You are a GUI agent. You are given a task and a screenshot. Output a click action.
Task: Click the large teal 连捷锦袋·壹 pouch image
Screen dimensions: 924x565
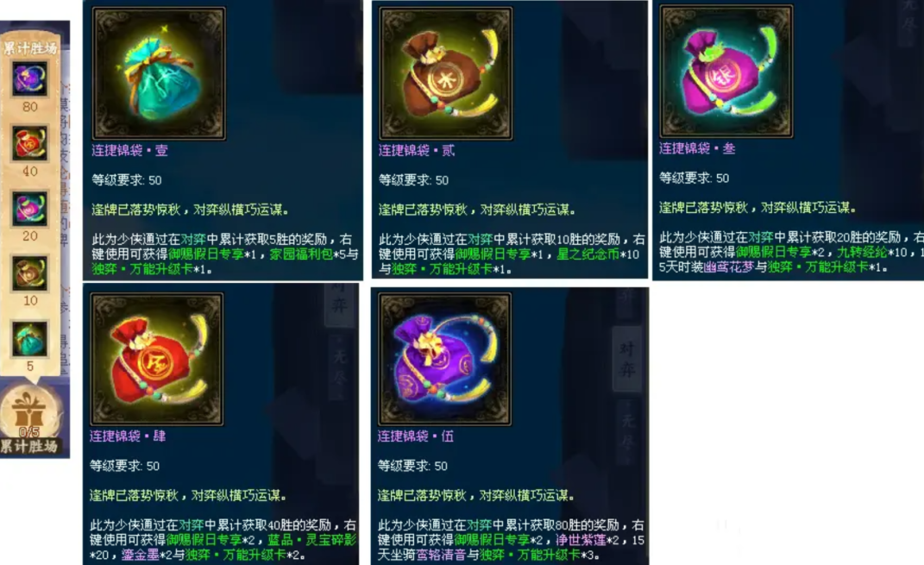159,73
